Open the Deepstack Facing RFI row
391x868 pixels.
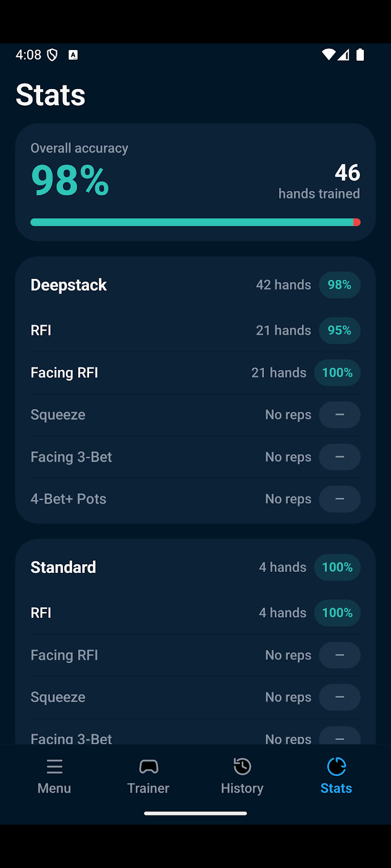tap(195, 373)
